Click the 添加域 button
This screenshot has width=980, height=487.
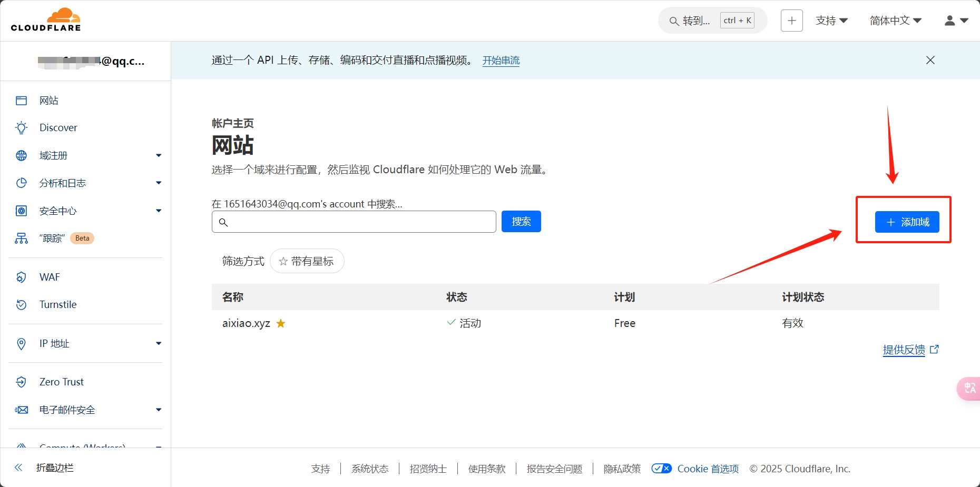[x=907, y=222]
